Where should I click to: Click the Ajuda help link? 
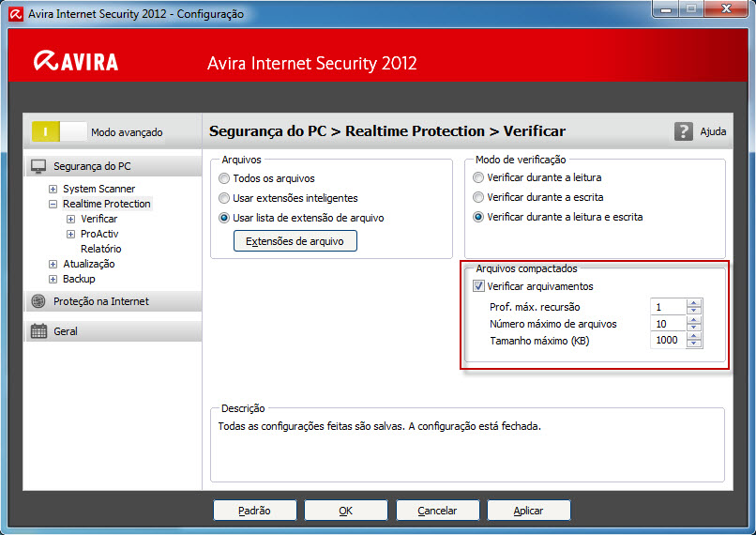point(713,131)
